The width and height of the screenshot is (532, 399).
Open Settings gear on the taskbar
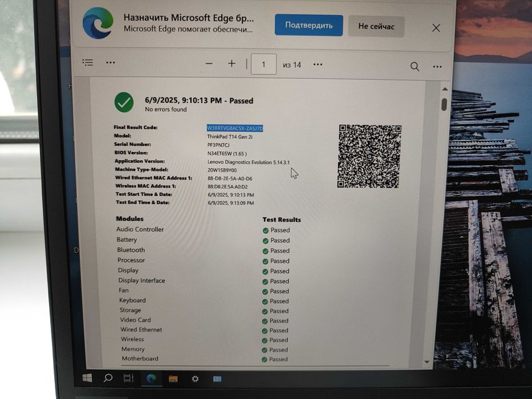[x=195, y=378]
